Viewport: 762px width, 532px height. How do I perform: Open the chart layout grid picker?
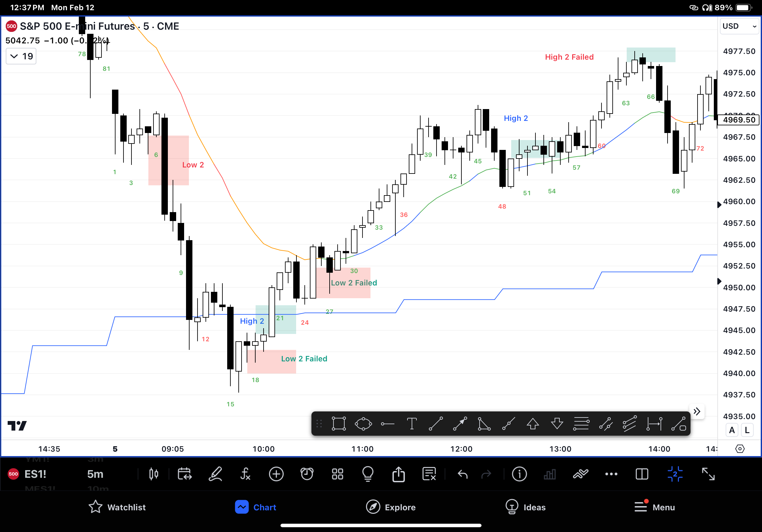click(337, 474)
